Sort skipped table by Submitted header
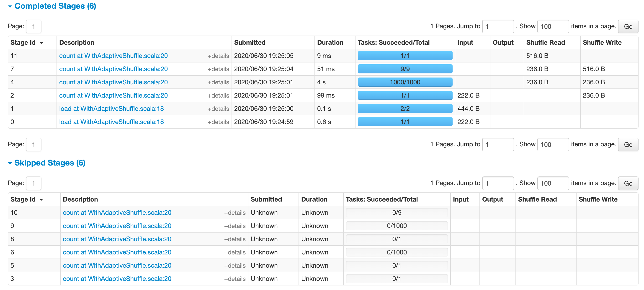644x290 pixels. click(266, 199)
